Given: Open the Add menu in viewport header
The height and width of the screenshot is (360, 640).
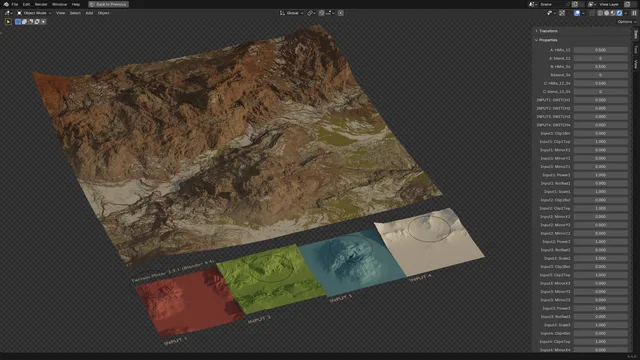Looking at the screenshot, I should point(89,13).
